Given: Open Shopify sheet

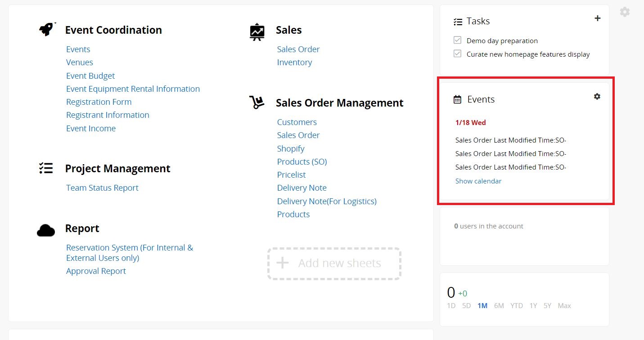Looking at the screenshot, I should point(291,148).
